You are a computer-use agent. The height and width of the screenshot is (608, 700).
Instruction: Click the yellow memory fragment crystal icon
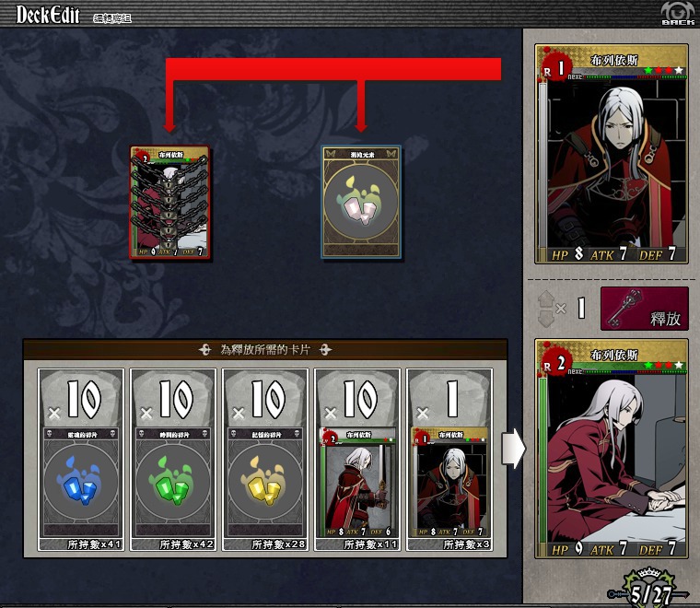click(x=265, y=483)
